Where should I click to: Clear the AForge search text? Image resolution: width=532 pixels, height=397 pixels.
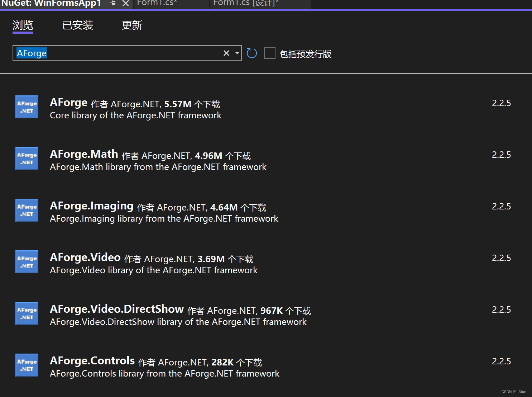(x=226, y=53)
